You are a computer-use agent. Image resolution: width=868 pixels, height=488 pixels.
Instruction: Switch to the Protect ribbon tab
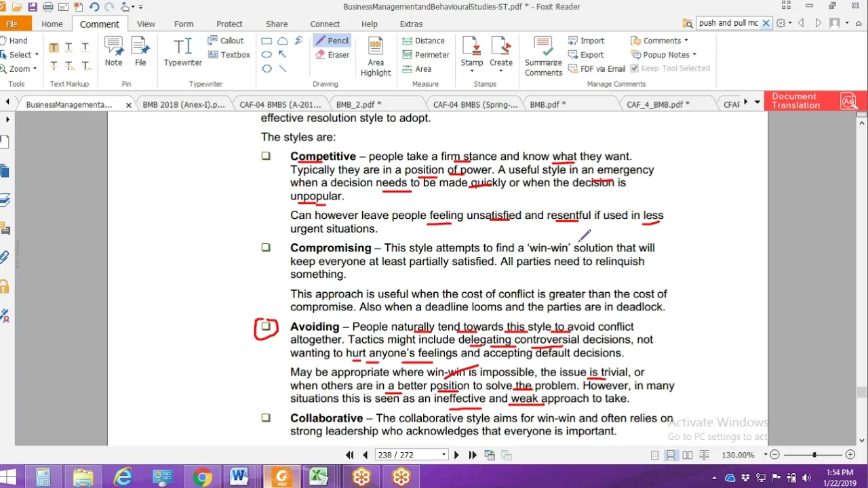coord(229,24)
